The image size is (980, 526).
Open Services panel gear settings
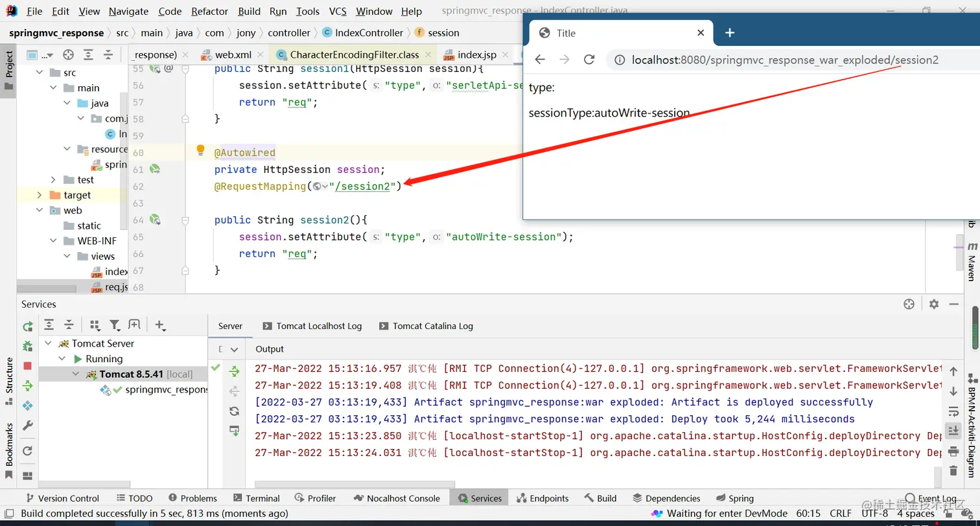tap(933, 304)
